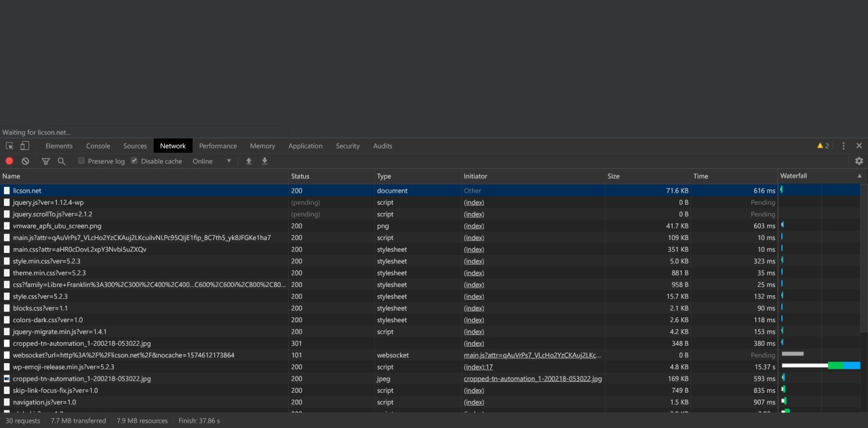Open the Audits tab
The width and height of the screenshot is (868, 428).
point(382,146)
